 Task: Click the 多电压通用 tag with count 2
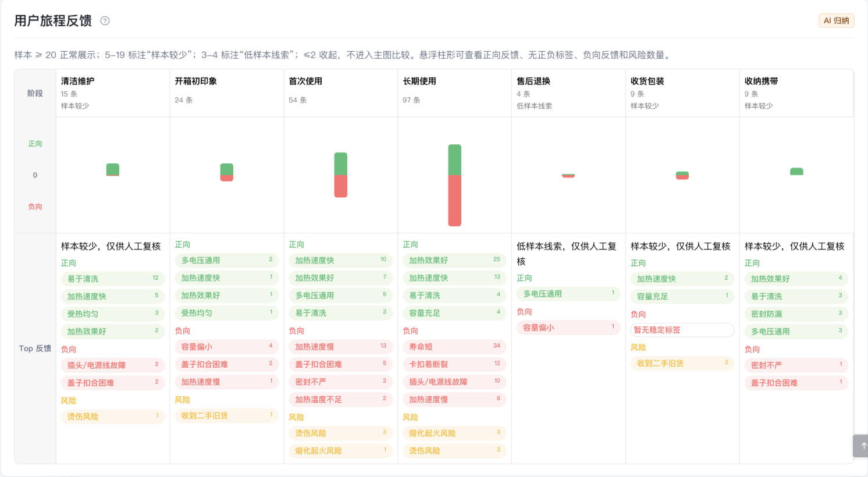pos(227,260)
